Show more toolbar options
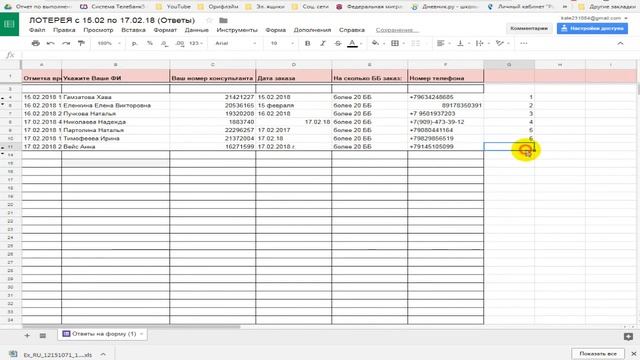This screenshot has height=360, width=640. [524, 43]
